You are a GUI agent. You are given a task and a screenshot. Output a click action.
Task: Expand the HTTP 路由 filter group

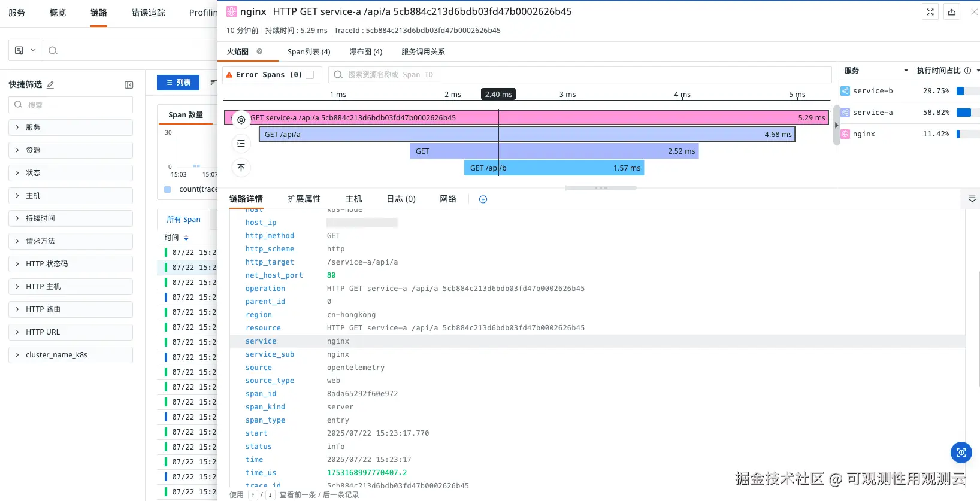[x=71, y=309]
